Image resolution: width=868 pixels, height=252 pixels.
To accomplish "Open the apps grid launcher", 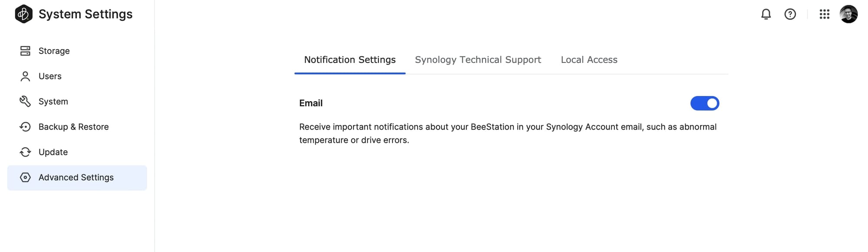I will 824,14.
